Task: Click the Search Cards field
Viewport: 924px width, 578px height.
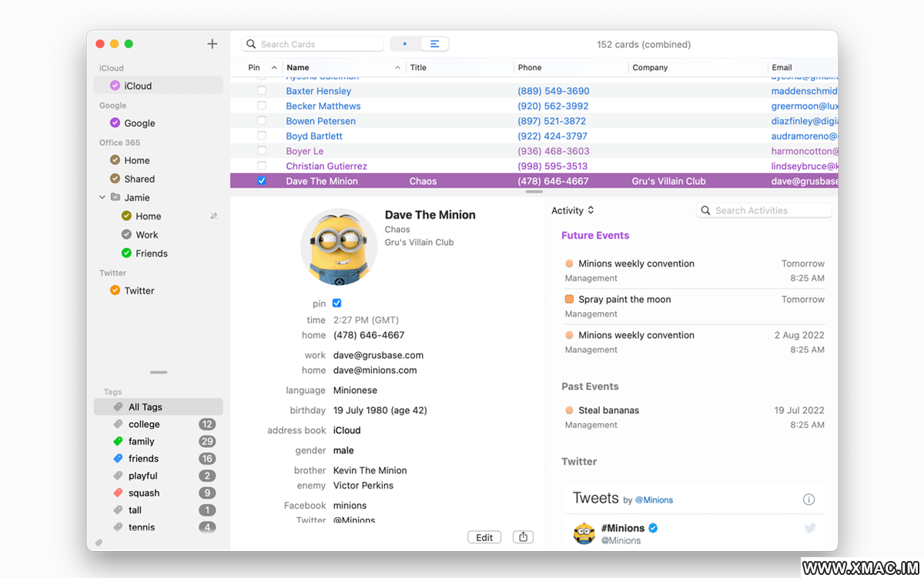Action: point(313,44)
